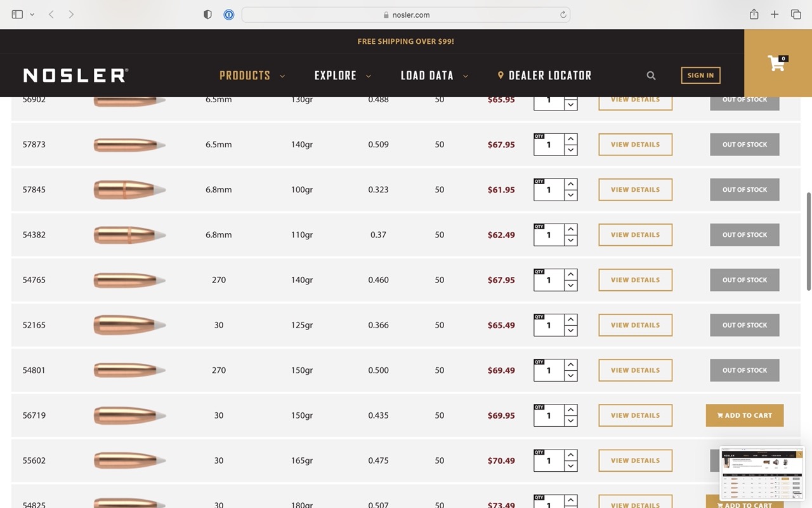
Task: Open the 1Password extension icon
Action: pos(229,15)
